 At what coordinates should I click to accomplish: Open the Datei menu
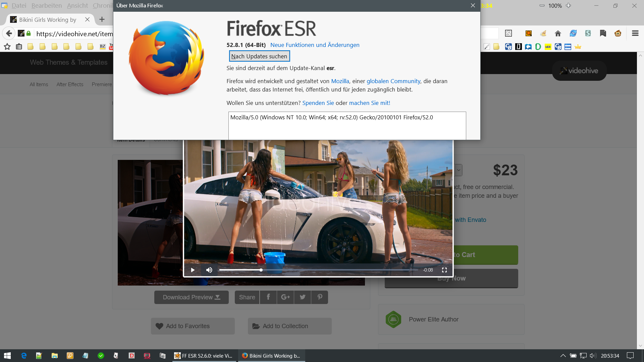coord(19,6)
